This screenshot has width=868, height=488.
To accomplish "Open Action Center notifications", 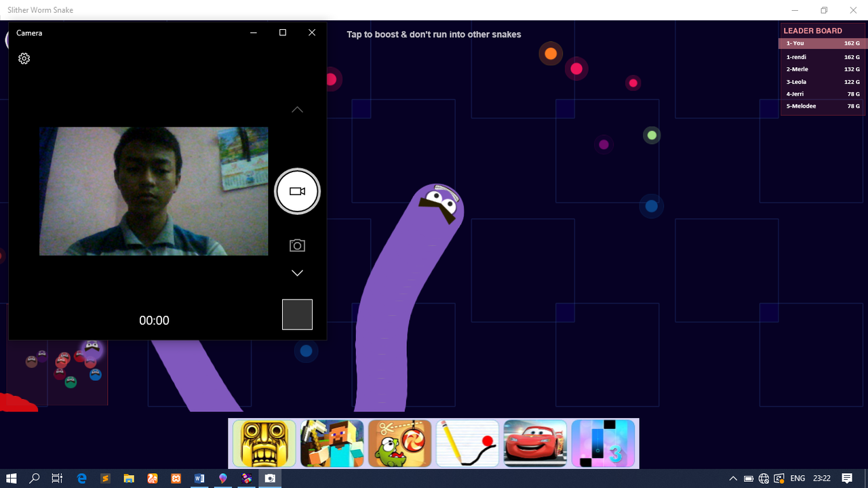I will (848, 479).
